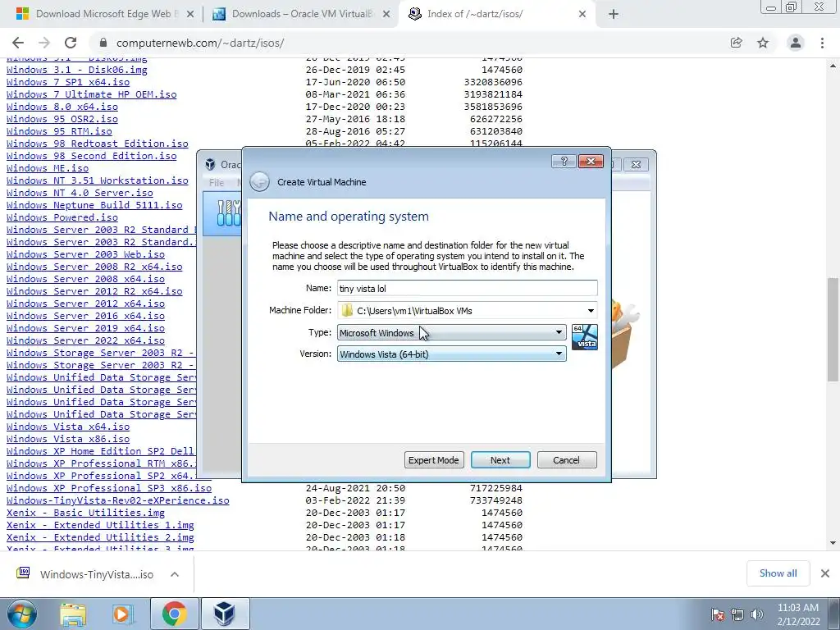Click the Windows Vista 64-bit OS icon

pyautogui.click(x=584, y=336)
